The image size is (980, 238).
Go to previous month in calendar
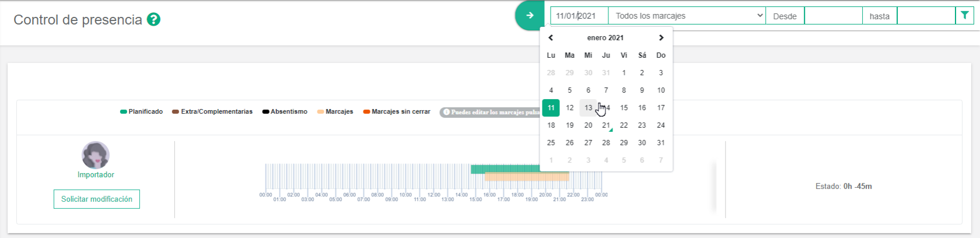(551, 38)
